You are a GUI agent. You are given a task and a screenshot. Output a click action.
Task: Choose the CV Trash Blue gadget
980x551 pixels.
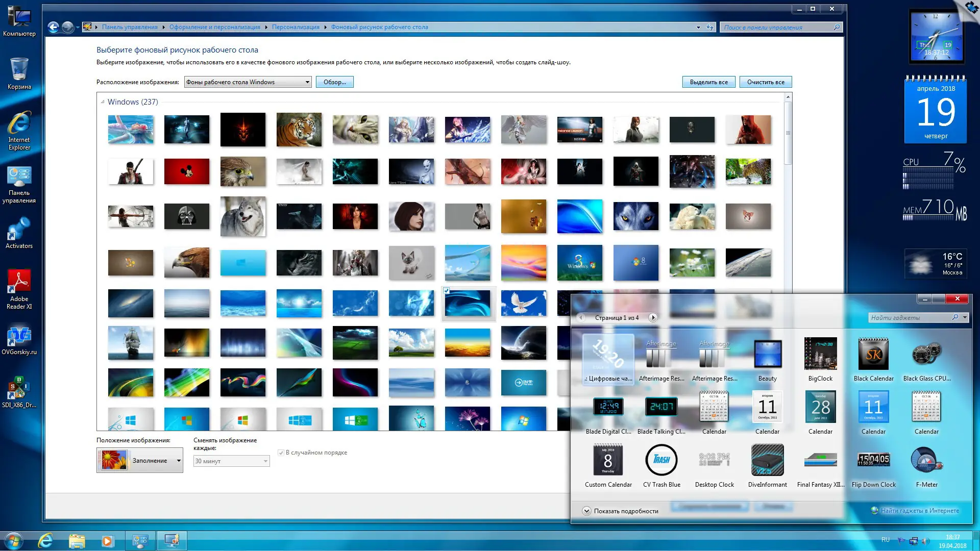[661, 460]
